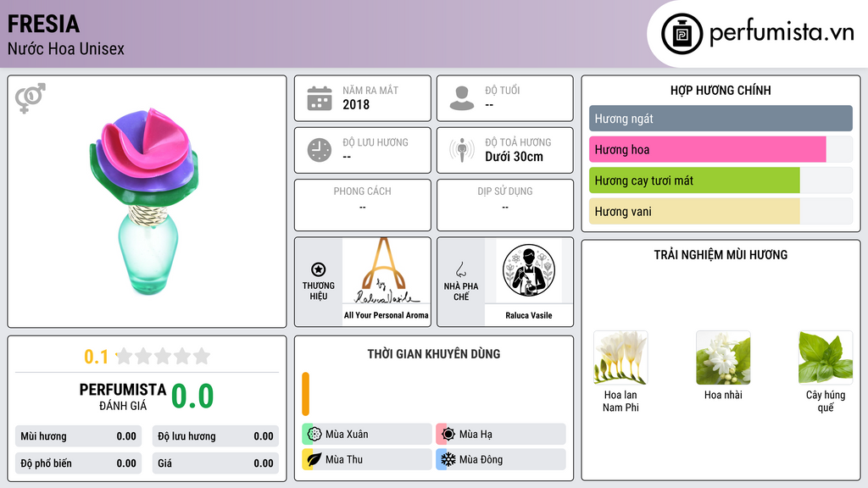Click the green 0.0 Perfumista score
The image size is (868, 488).
tap(192, 396)
